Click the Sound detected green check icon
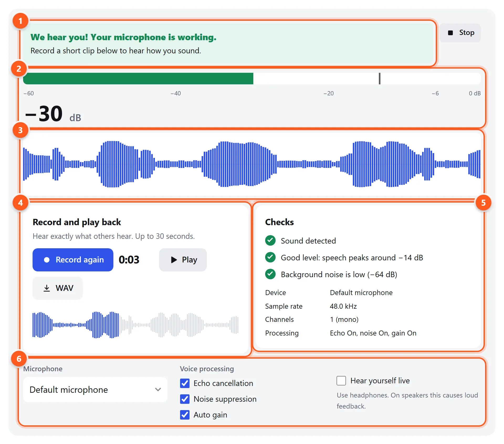 point(270,240)
